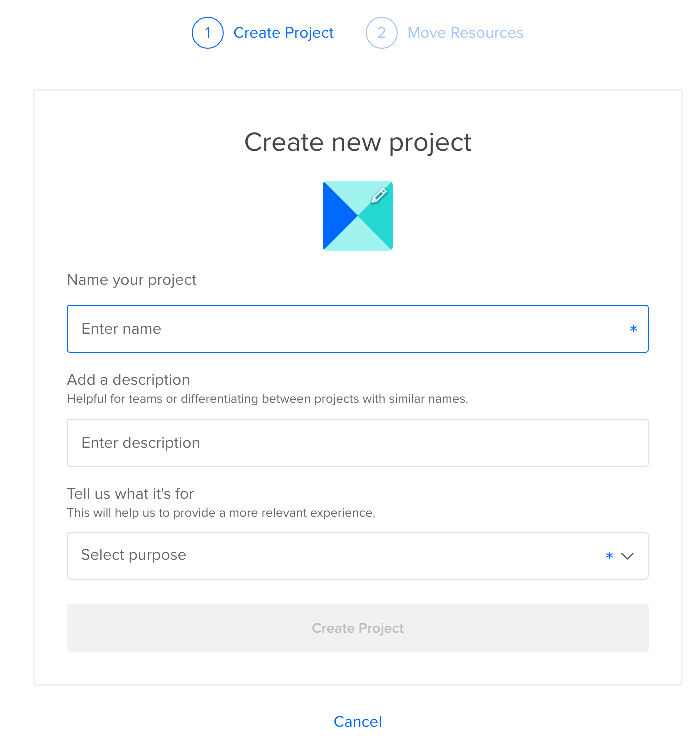Focus the Enter description input field

pos(358,443)
